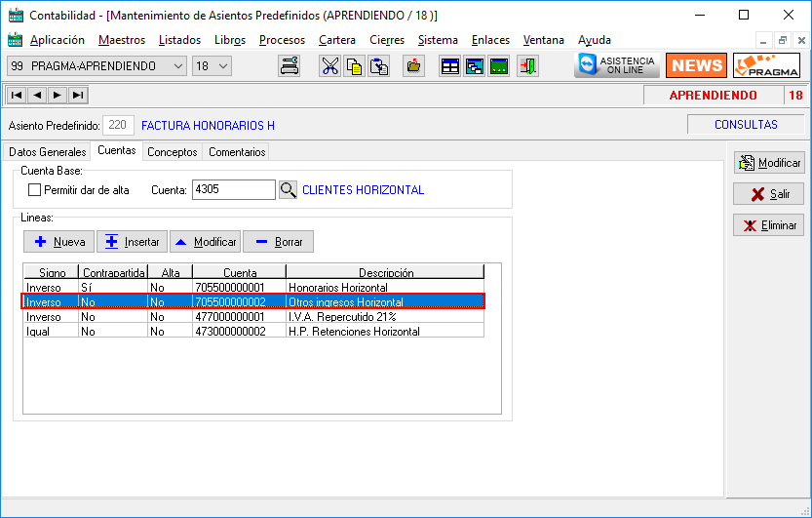Open the NEWS orange banner

coord(696,65)
